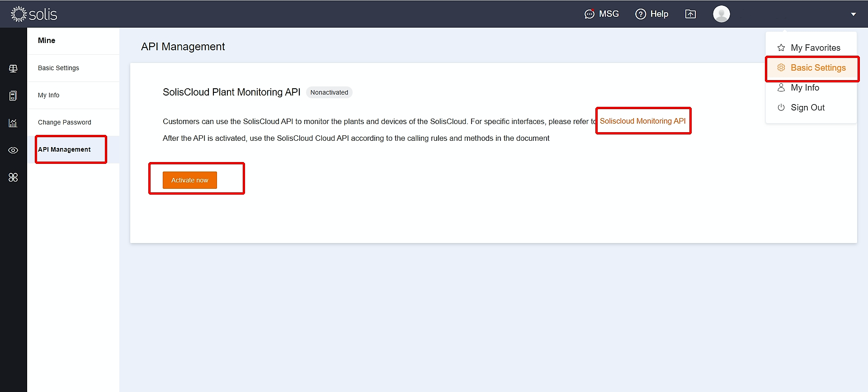Open the plant overview sidebar icon
This screenshot has height=392, width=868.
click(13, 68)
